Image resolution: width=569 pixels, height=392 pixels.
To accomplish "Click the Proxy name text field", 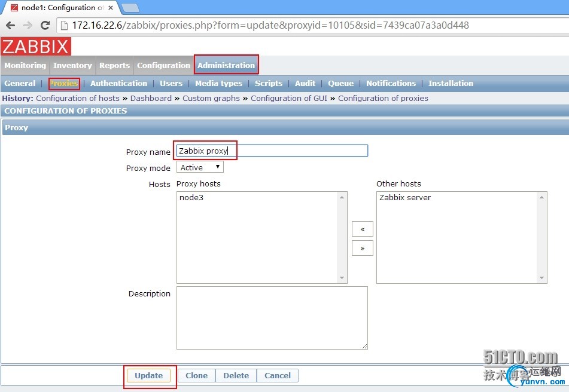I will pyautogui.click(x=272, y=151).
